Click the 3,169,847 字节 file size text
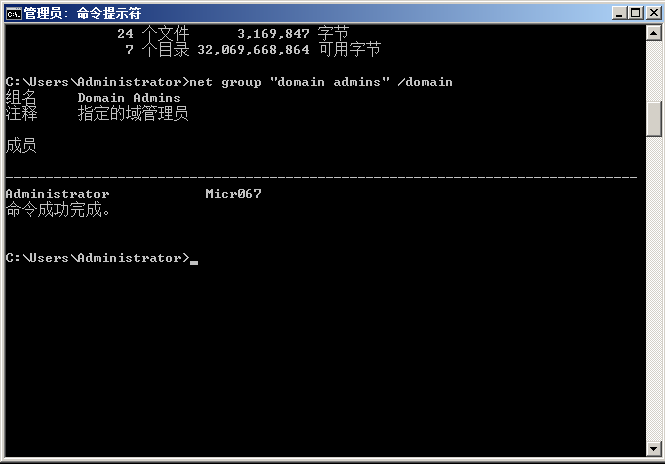Viewport: 665px width, 464px height. [293, 33]
